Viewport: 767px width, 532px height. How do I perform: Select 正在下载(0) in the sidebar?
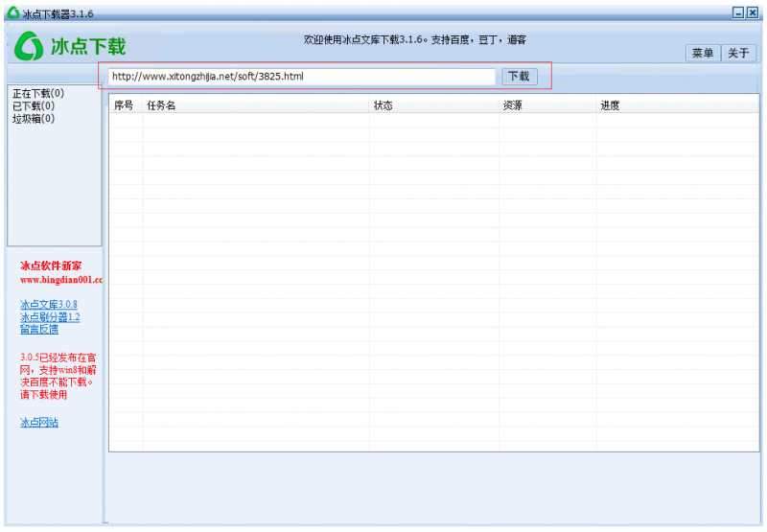[38, 93]
